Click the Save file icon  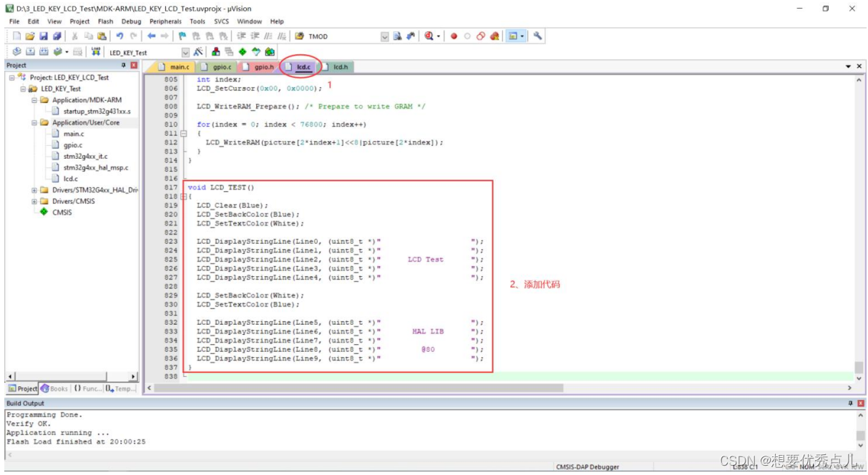tap(44, 36)
